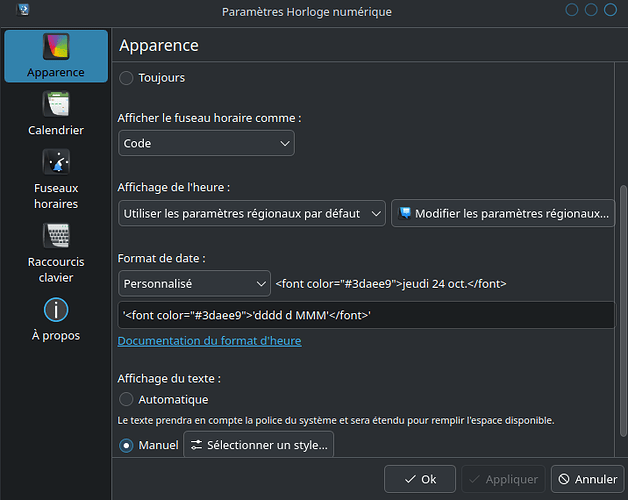Screen dimensions: 628x500
Task: Click the Apparence page heading
Action: (x=159, y=46)
